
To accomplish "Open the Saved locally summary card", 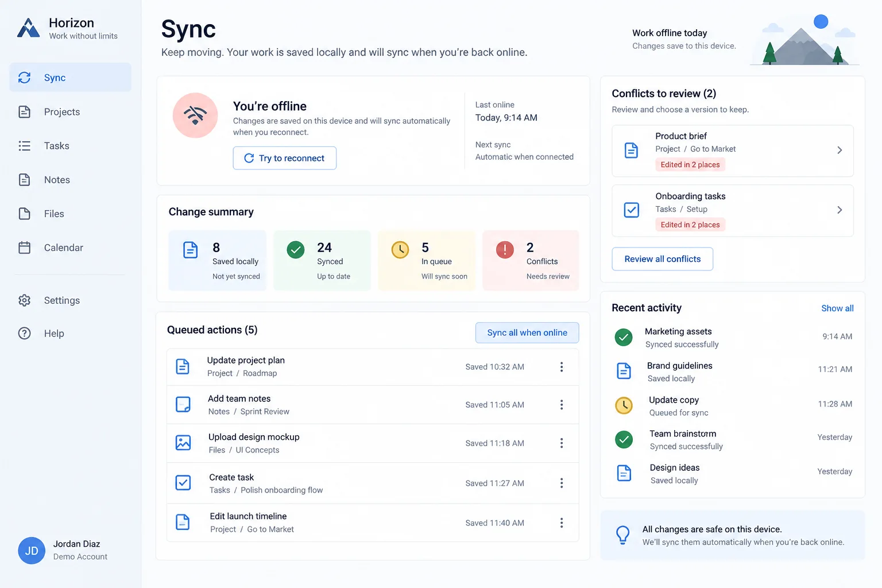I will pos(218,260).
